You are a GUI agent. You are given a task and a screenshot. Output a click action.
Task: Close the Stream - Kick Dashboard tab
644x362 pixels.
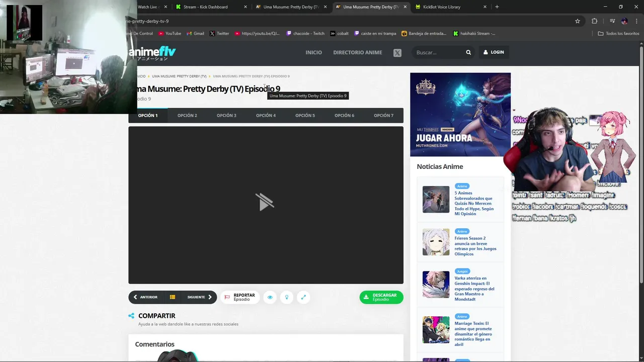tap(246, 7)
